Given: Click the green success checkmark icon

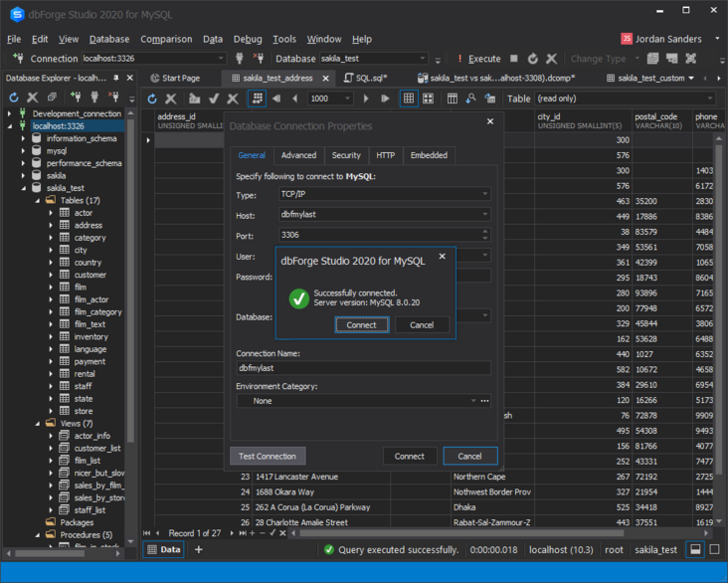Looking at the screenshot, I should tap(297, 297).
